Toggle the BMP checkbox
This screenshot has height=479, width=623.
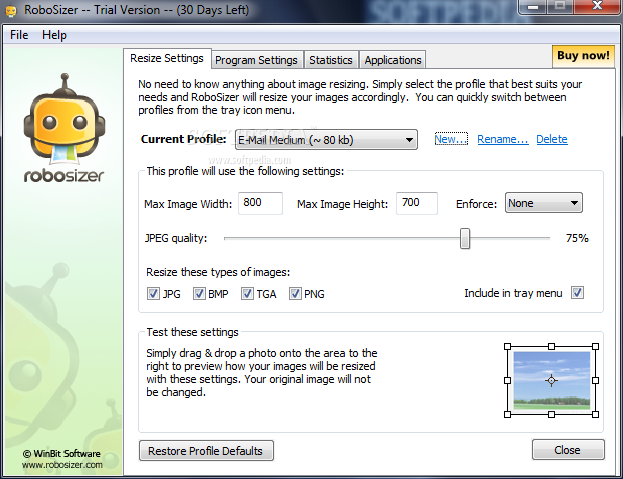click(x=199, y=294)
